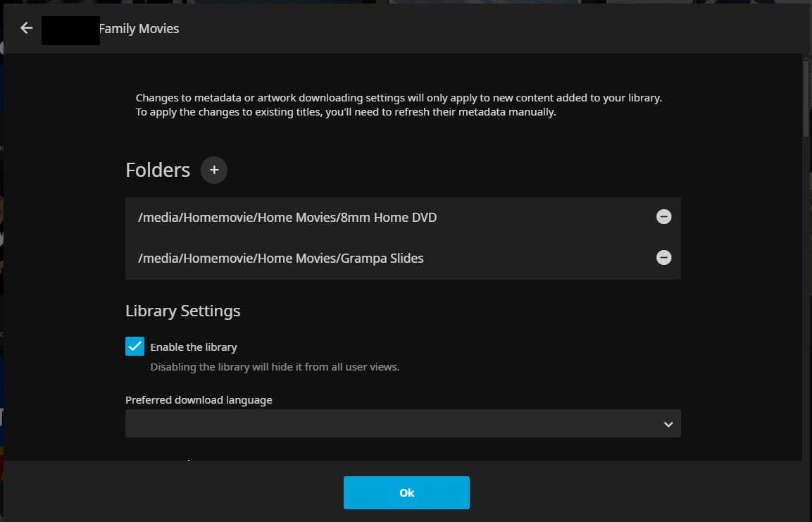The height and width of the screenshot is (522, 812).
Task: Click the chevron on the language dropdown
Action: [668, 424]
